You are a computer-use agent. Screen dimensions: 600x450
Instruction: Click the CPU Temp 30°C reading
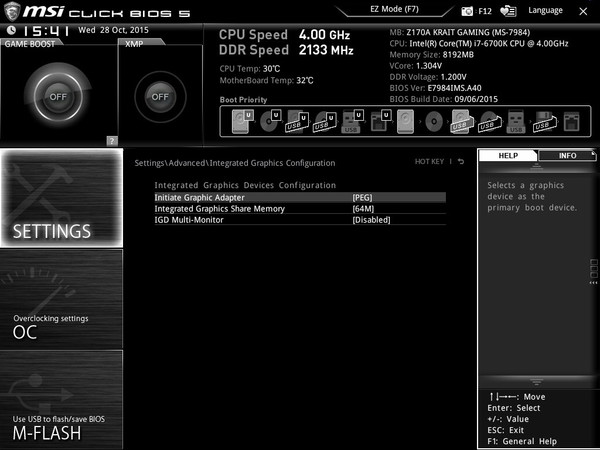250,69
